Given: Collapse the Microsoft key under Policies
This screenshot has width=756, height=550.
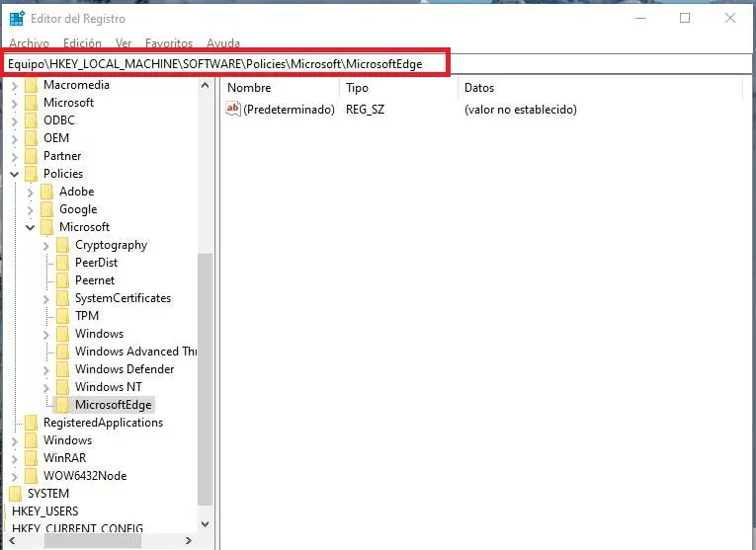Looking at the screenshot, I should coord(31,227).
